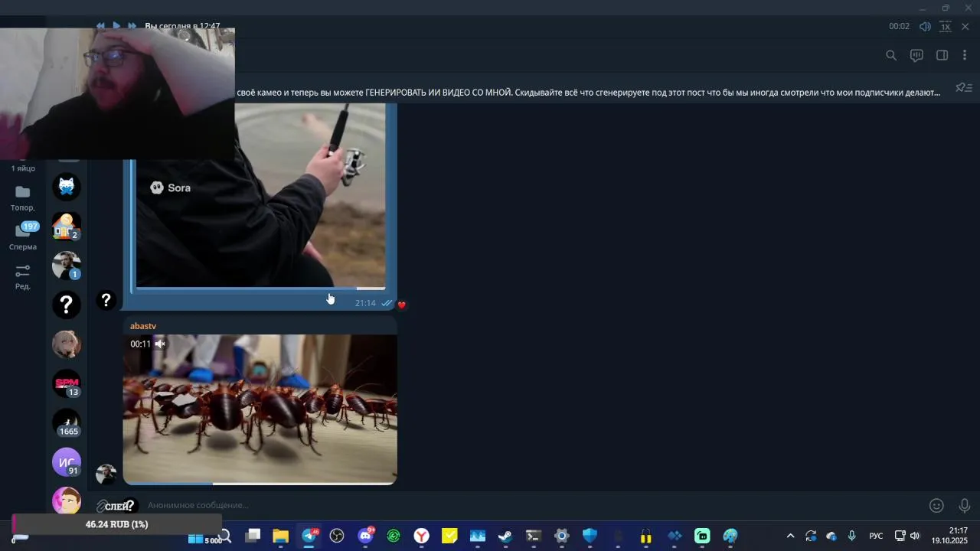980x551 pixels.
Task: Open the Sora fishing video thumbnail
Action: 260,195
